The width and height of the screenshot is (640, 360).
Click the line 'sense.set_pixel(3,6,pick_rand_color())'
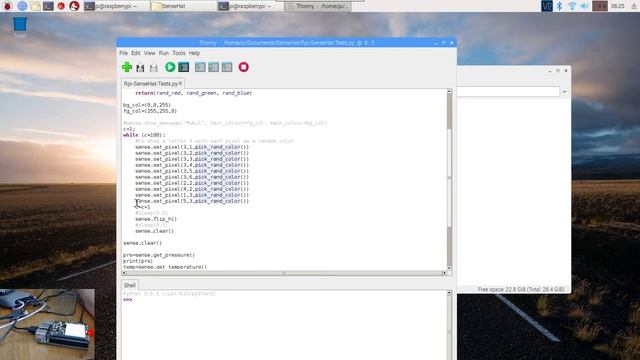192,177
